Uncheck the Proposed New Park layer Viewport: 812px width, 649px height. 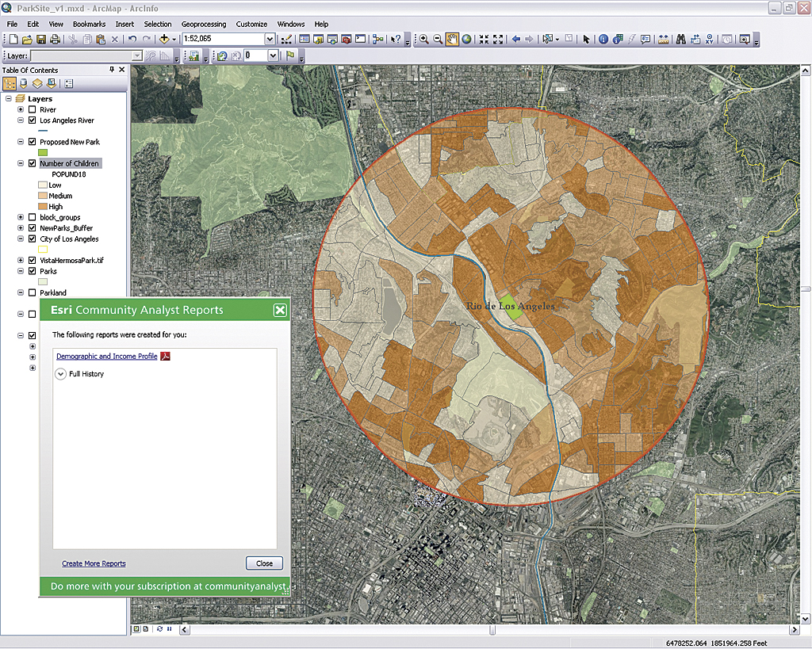click(x=32, y=142)
